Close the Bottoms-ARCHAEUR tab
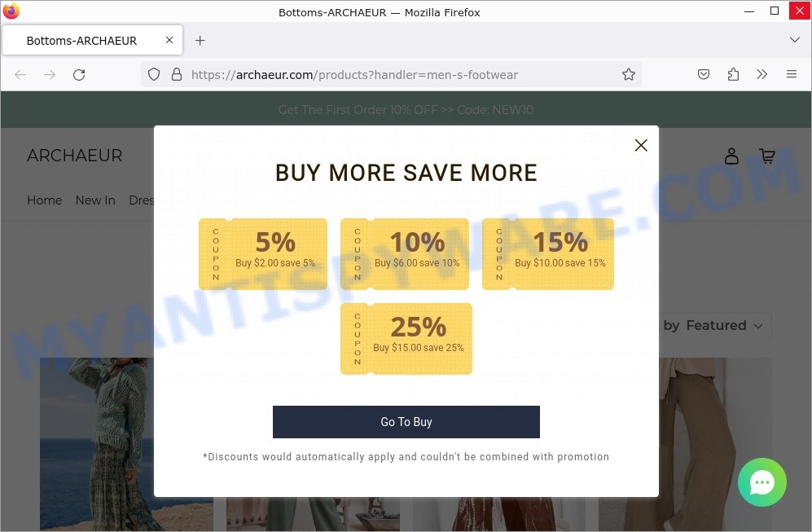Screen dimensions: 812x532 [x=169, y=40]
